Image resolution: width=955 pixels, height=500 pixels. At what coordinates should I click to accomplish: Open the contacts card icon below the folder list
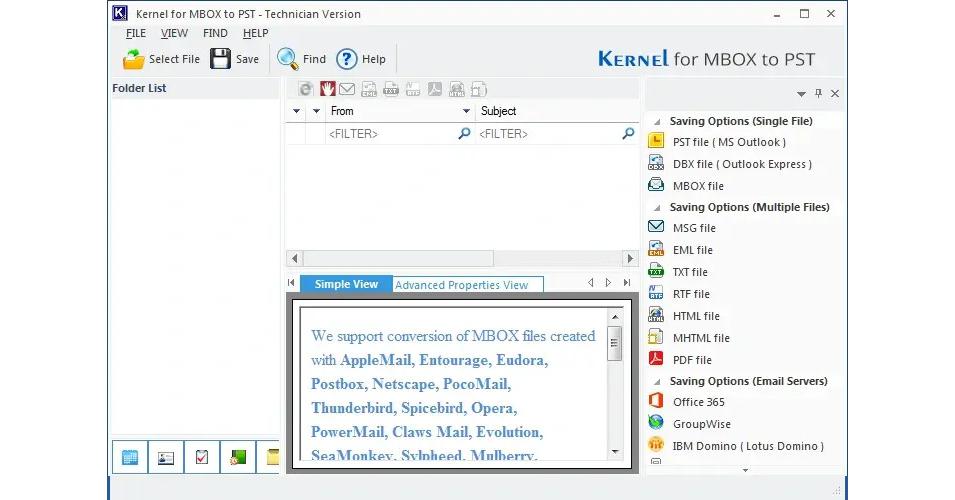166,457
